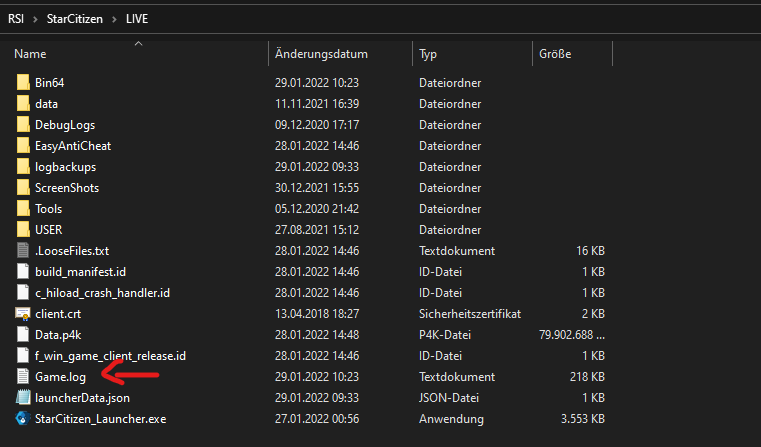The image size is (761, 447).
Task: Select the Game.log text document icon
Action: point(23,377)
